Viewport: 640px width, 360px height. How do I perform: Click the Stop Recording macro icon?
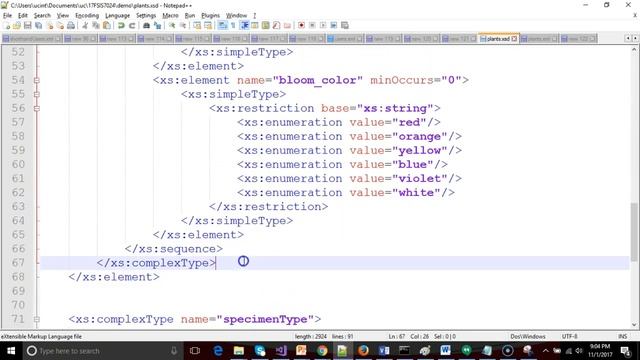[x=312, y=26]
